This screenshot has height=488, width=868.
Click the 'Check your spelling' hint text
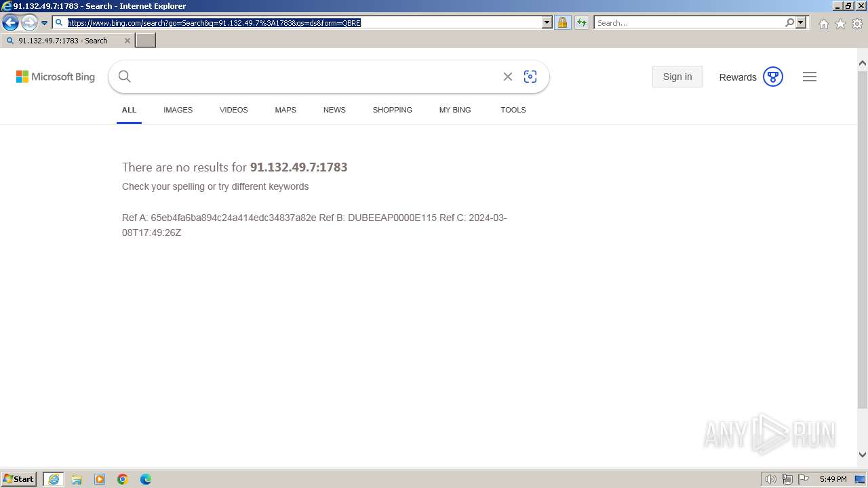(215, 186)
